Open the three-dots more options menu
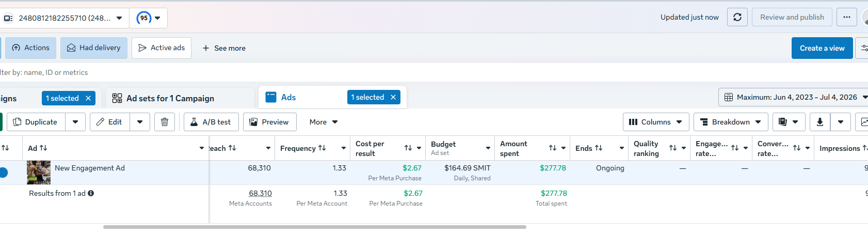868x249 pixels. point(847,17)
